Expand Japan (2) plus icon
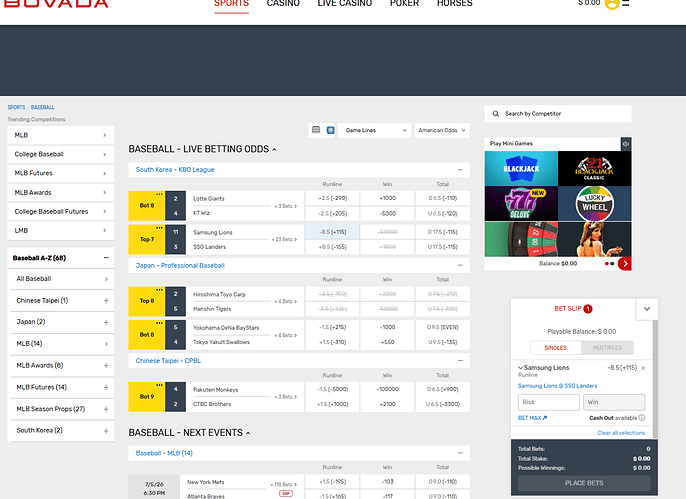Screen dimensions: 686x499 (x=106, y=322)
